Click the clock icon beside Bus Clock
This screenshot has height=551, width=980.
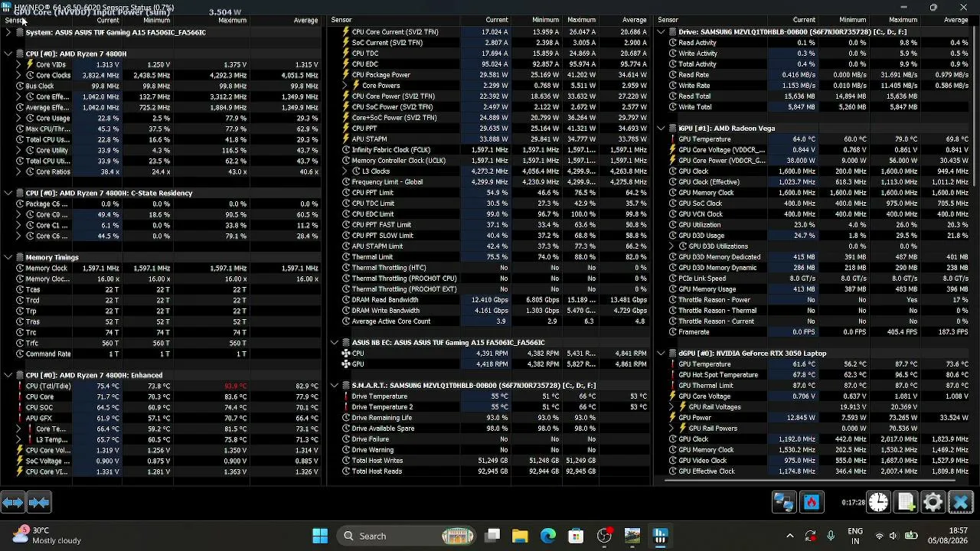pos(18,86)
